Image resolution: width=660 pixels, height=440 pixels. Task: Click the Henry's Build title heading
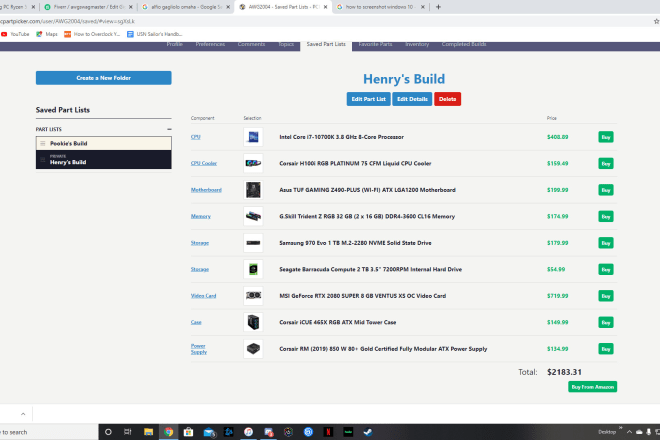click(x=404, y=79)
